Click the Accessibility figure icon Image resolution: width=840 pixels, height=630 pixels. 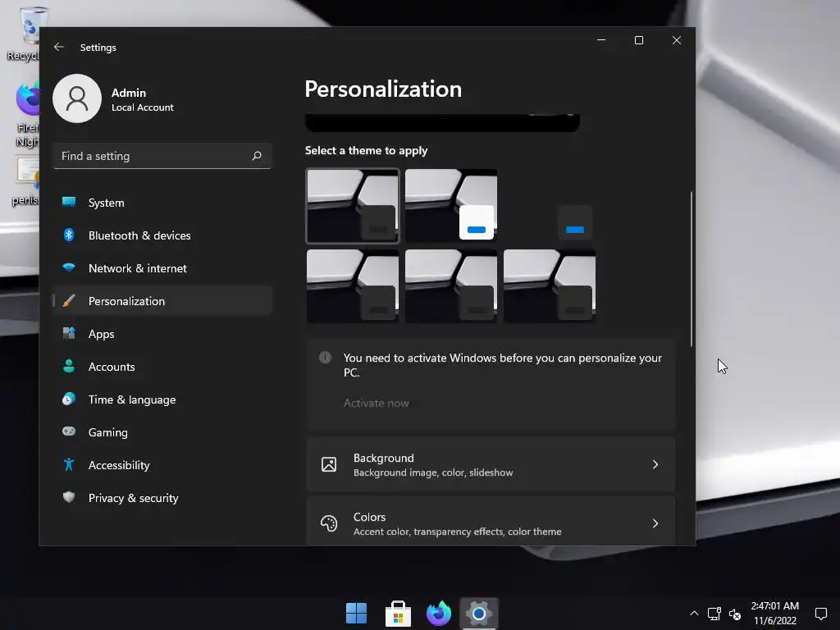pos(69,464)
